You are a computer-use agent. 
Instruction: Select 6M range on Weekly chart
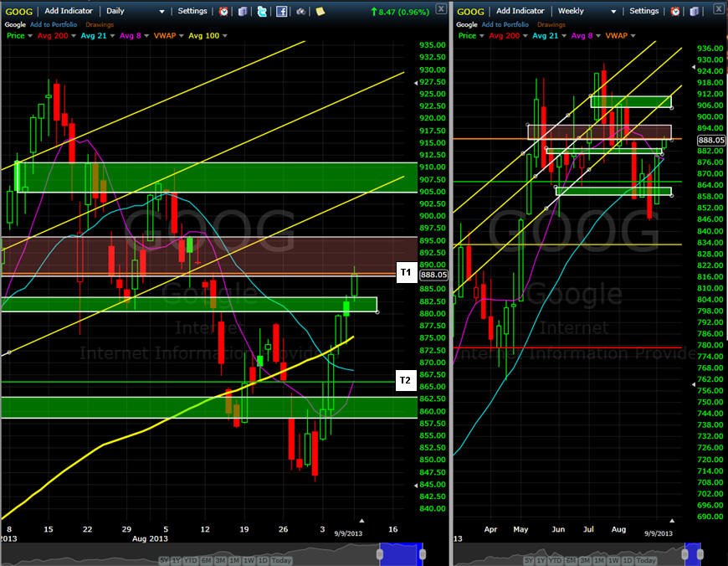pos(571,560)
